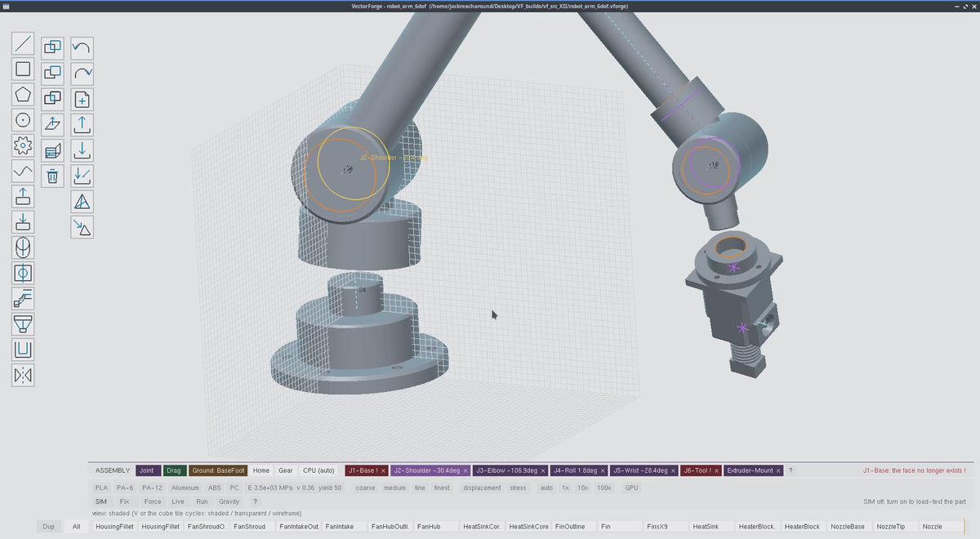
Task: Click the Run simulation button
Action: coord(202,501)
